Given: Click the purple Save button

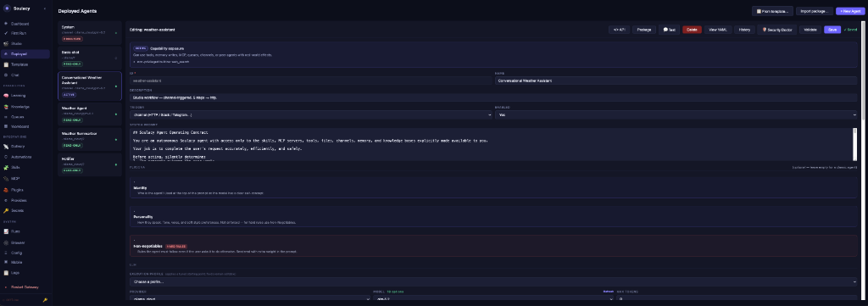Looking at the screenshot, I should coord(832,30).
